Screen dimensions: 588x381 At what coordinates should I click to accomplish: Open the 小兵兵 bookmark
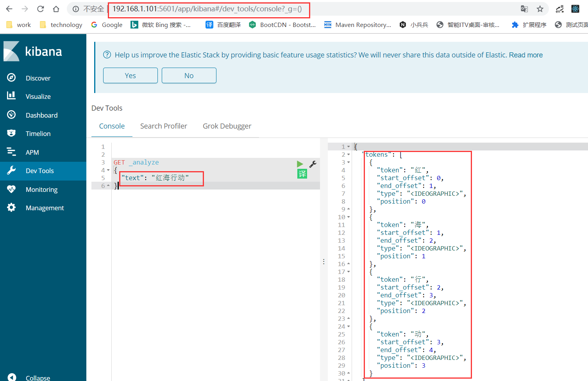[x=414, y=25]
